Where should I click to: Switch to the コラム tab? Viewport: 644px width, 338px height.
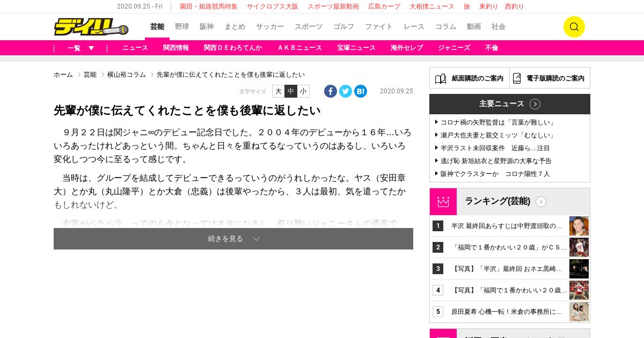[x=445, y=27]
